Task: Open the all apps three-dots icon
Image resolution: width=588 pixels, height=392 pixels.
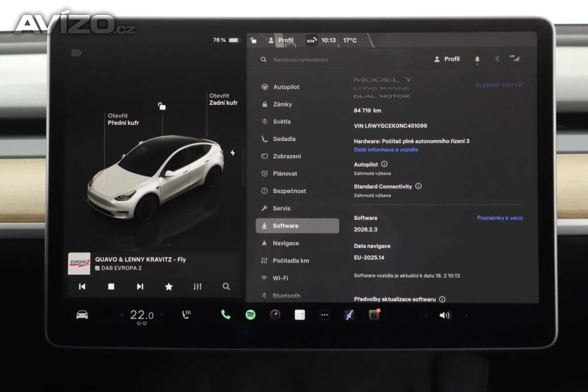Action: tap(324, 315)
